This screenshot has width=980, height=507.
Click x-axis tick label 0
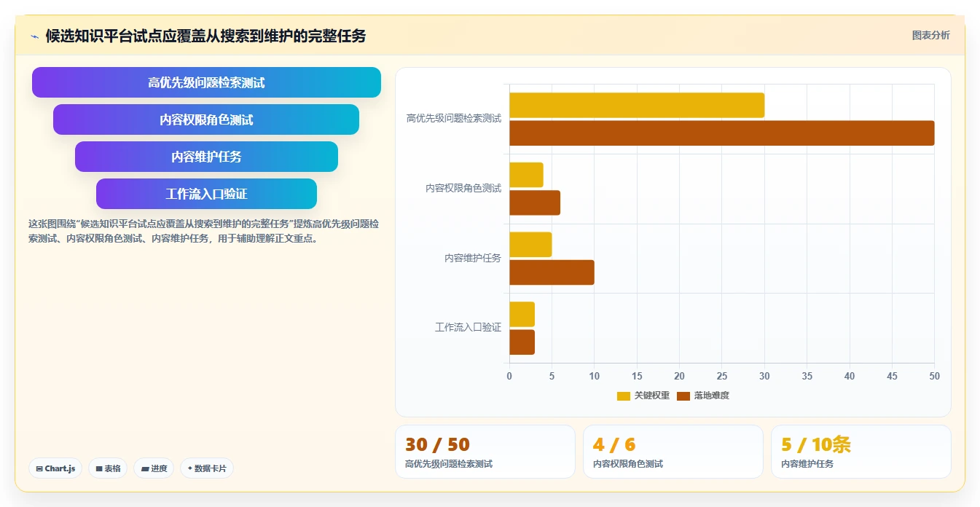(509, 376)
